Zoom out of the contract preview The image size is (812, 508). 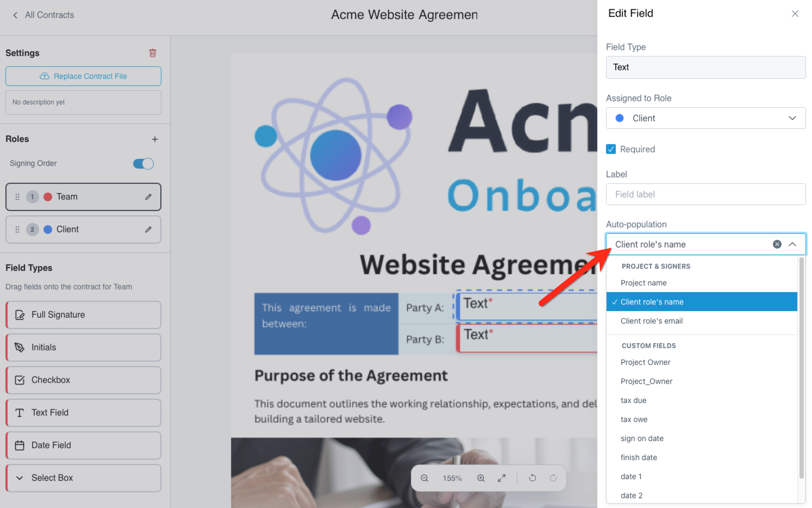tap(424, 478)
